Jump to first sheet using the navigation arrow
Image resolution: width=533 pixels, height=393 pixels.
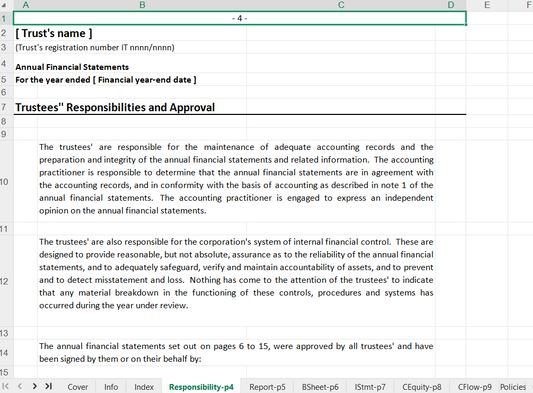(x=5, y=387)
